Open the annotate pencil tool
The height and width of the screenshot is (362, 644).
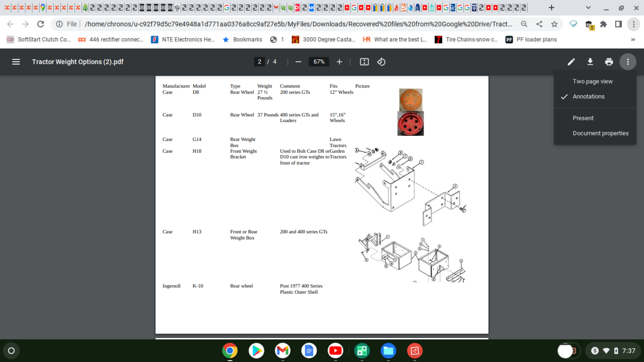[x=571, y=62]
